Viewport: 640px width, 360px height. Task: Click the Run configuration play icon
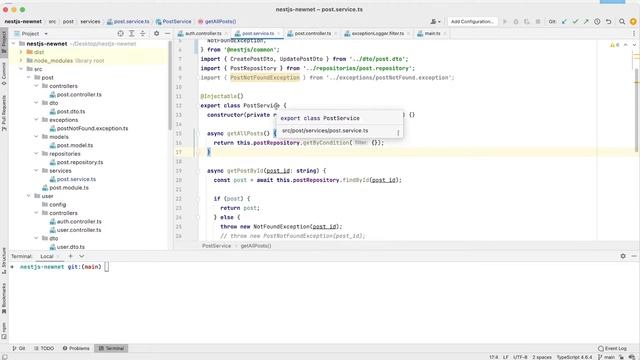pyautogui.click(x=505, y=22)
